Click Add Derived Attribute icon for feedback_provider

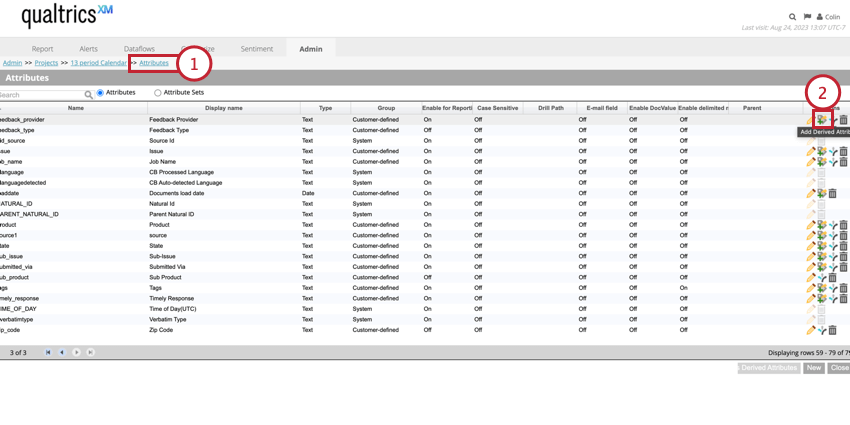click(x=822, y=120)
